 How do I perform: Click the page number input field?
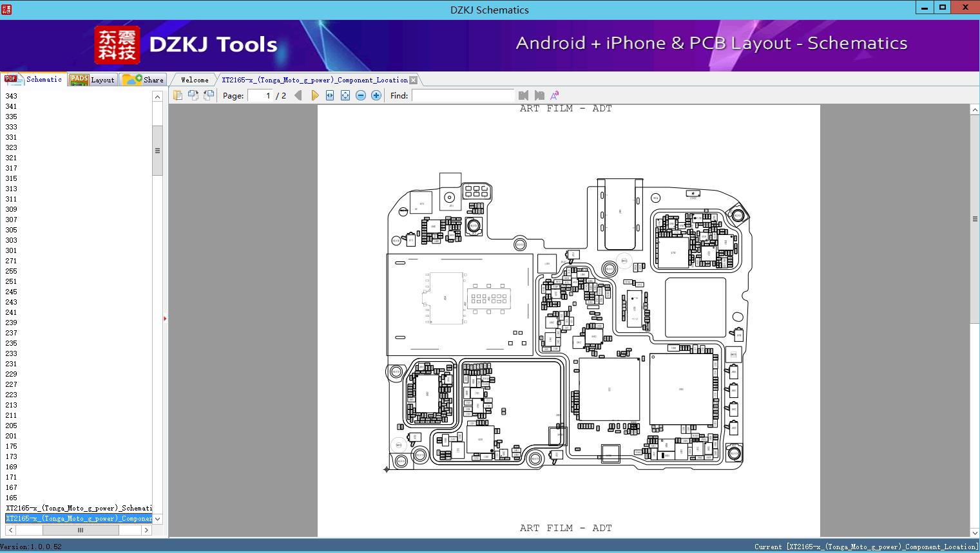(261, 95)
